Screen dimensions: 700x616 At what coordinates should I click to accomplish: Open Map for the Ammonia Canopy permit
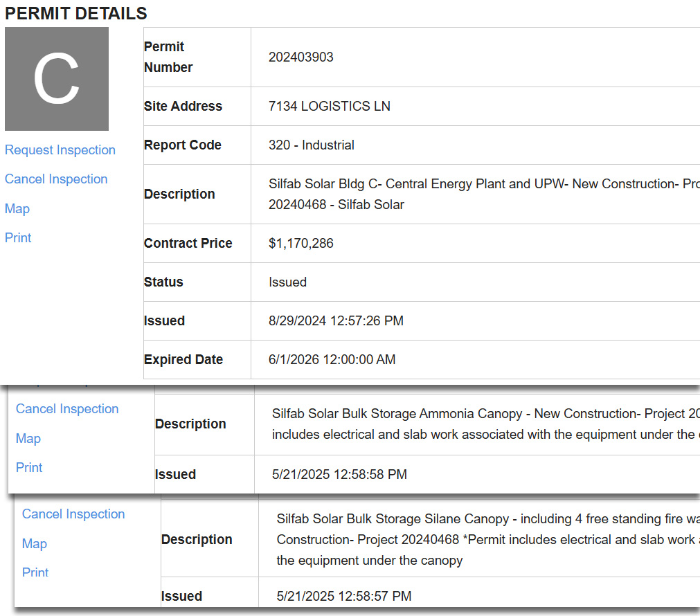pyautogui.click(x=28, y=439)
